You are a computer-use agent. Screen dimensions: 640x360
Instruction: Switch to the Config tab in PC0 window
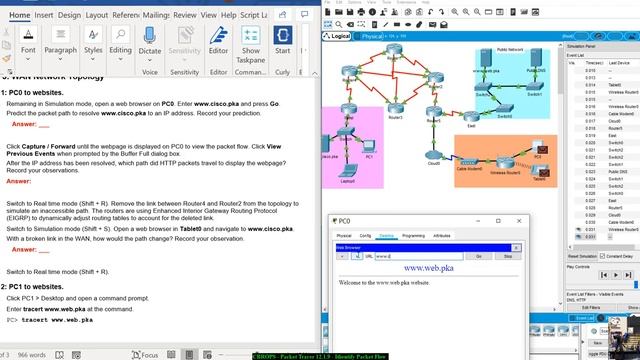pyautogui.click(x=365, y=236)
